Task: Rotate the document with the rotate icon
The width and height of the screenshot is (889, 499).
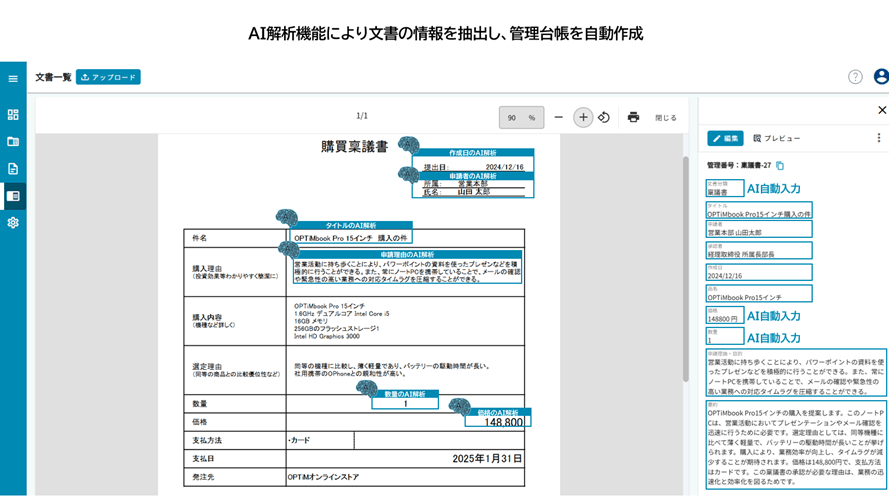Action: (604, 117)
